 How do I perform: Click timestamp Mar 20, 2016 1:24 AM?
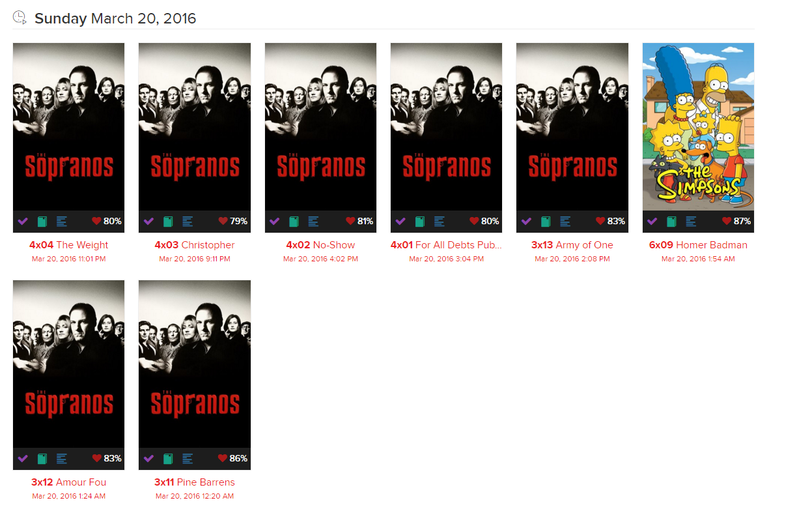click(x=69, y=496)
